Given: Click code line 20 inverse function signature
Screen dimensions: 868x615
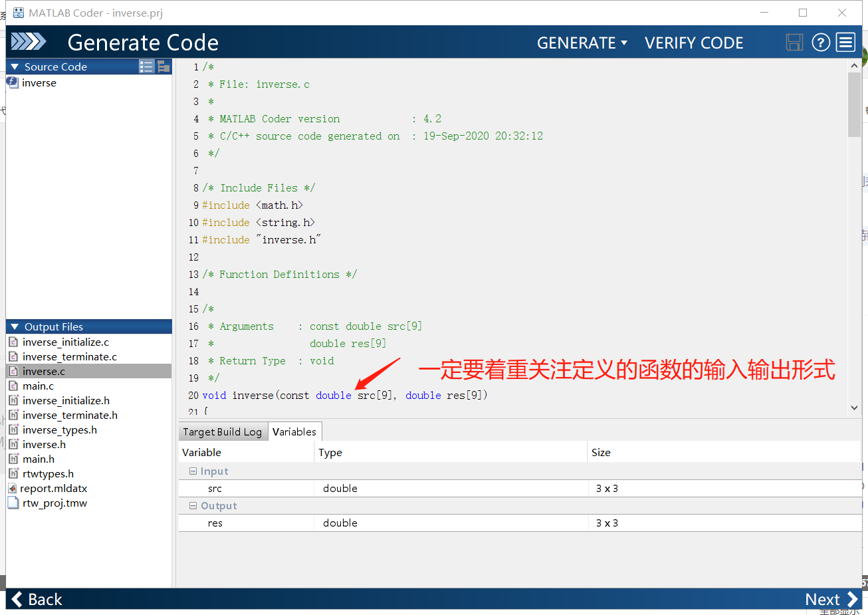Looking at the screenshot, I should 345,395.
